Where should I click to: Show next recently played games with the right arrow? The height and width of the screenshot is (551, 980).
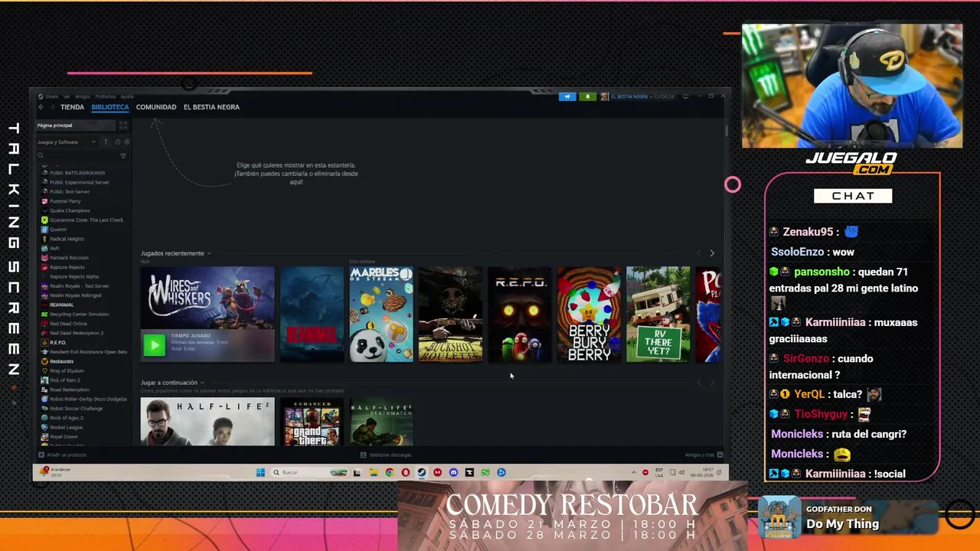[x=712, y=253]
